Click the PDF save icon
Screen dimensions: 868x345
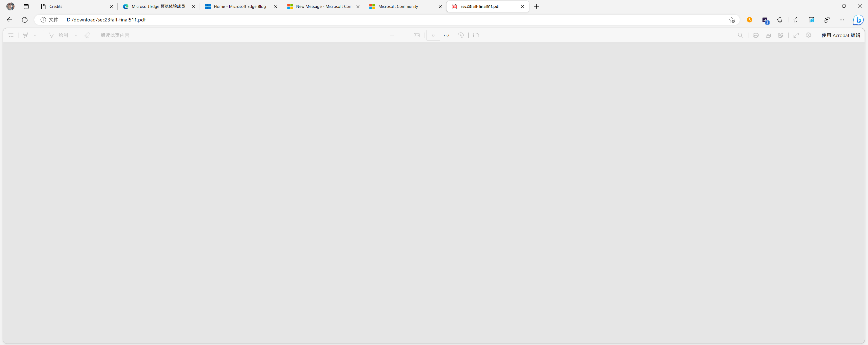768,35
